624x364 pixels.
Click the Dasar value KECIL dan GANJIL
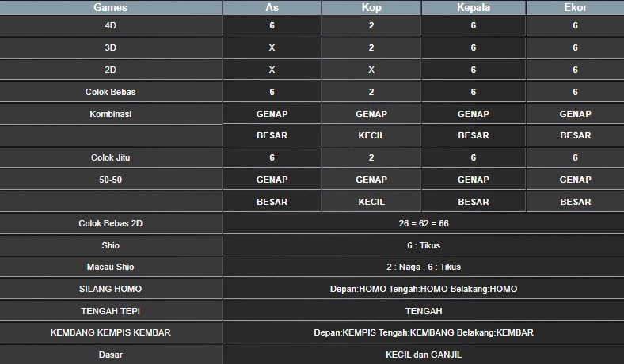pos(424,355)
